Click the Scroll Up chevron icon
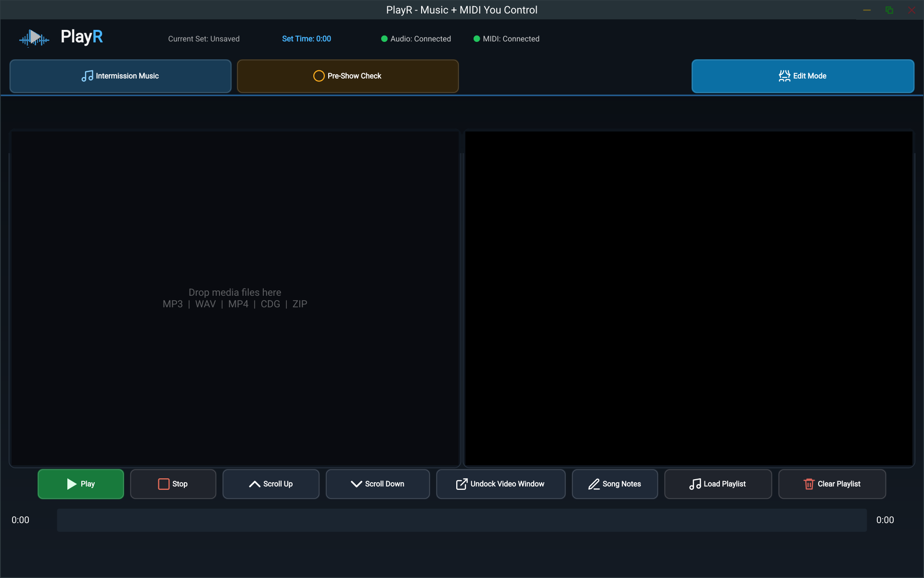This screenshot has width=924, height=578. 255,484
